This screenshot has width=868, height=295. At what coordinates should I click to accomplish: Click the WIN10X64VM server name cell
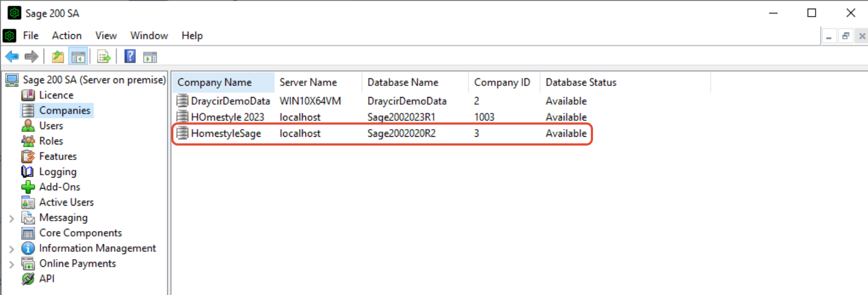click(x=310, y=101)
